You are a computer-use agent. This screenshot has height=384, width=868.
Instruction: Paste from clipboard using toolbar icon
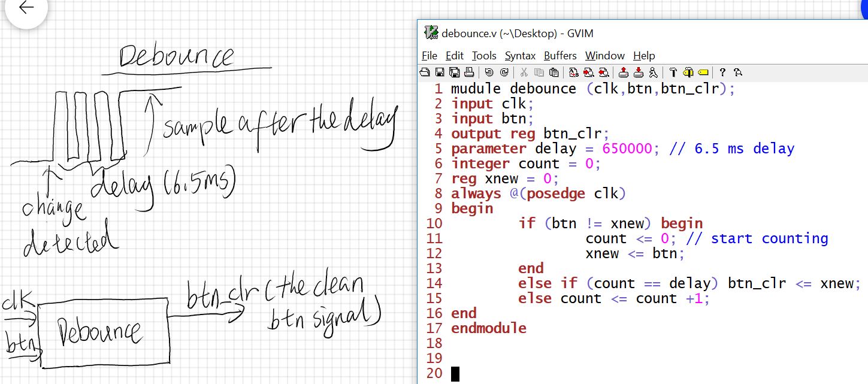tap(554, 72)
